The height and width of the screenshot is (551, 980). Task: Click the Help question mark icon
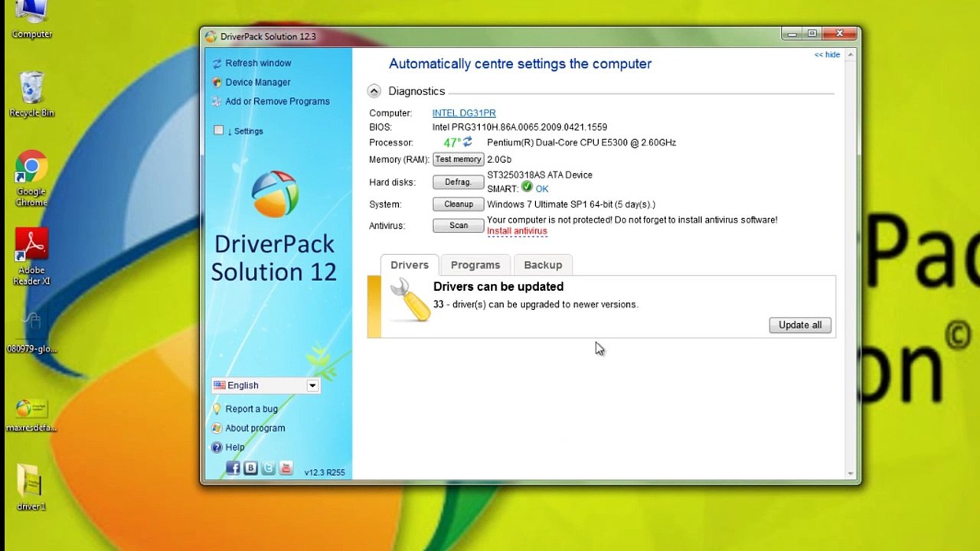click(x=217, y=447)
